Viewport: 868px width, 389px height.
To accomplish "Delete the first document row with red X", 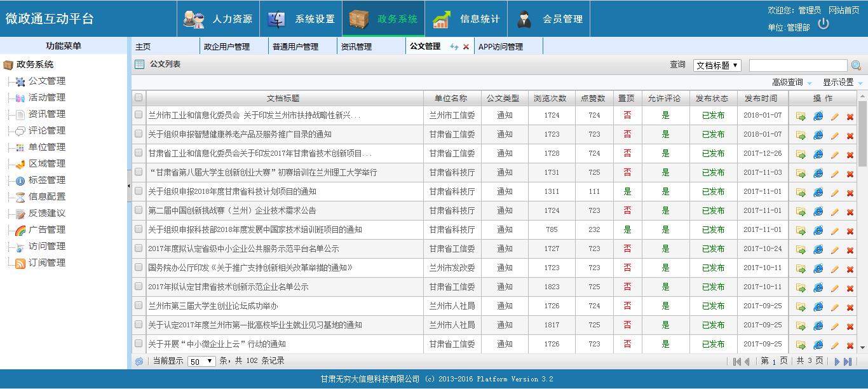I will 850,116.
